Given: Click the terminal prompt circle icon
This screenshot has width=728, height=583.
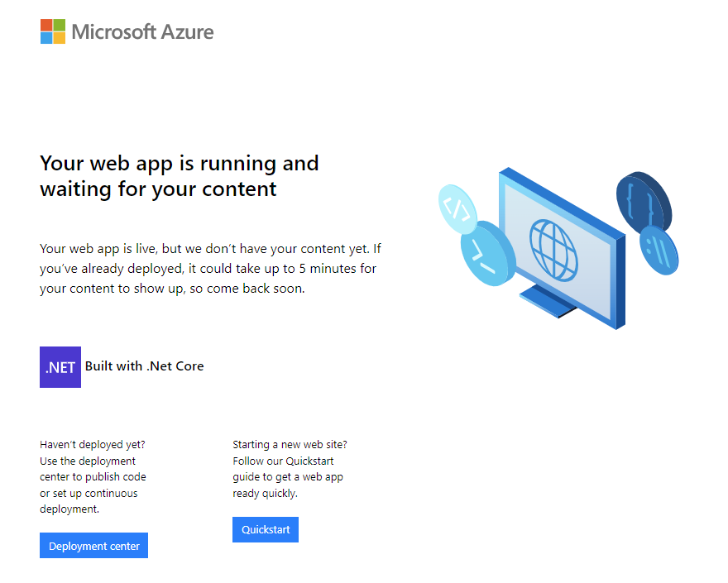Looking at the screenshot, I should click(487, 253).
